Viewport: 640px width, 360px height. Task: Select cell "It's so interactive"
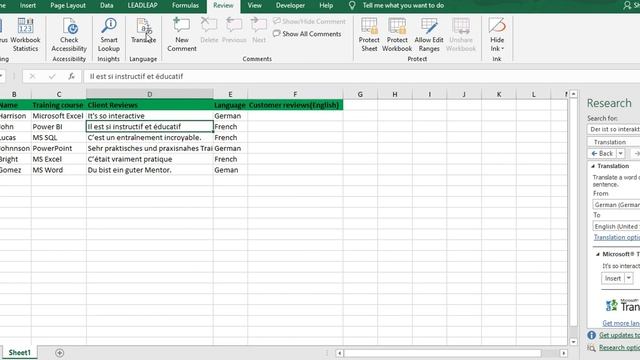click(x=150, y=116)
